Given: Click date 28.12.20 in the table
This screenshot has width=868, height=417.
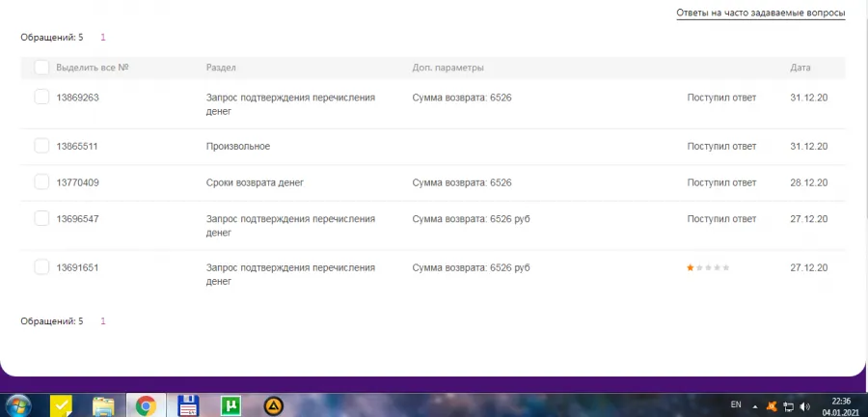Looking at the screenshot, I should (x=809, y=182).
